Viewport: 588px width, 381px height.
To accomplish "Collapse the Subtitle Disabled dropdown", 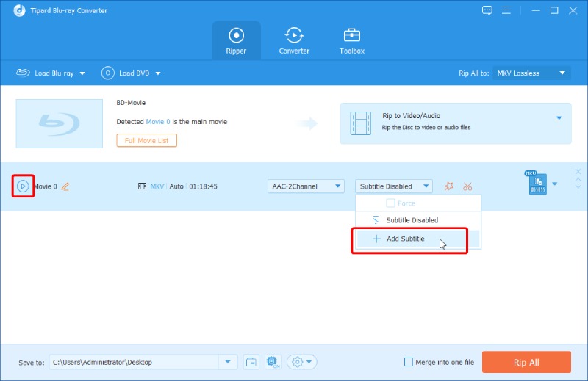I will pyautogui.click(x=394, y=186).
